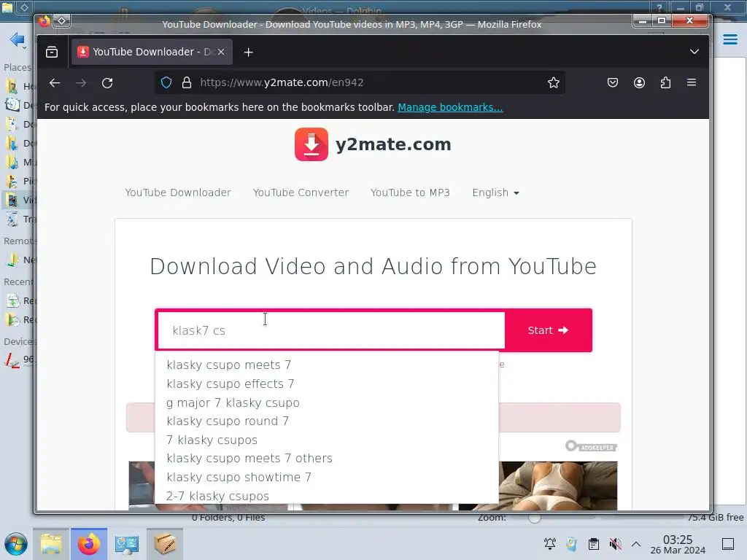Click the show desktop icon

point(728,544)
